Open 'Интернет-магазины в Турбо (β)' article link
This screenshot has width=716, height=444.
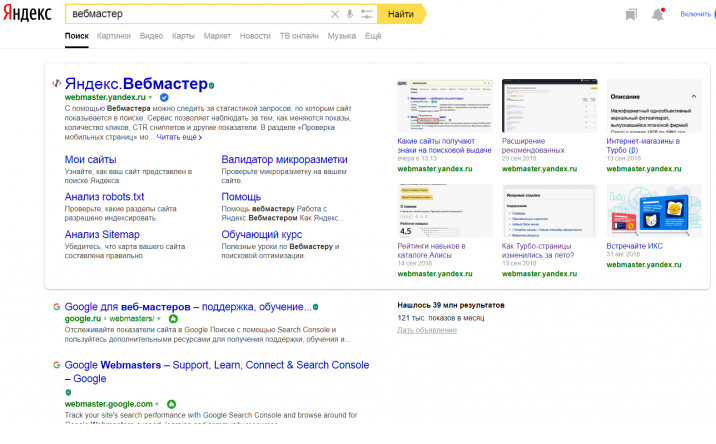coord(643,146)
